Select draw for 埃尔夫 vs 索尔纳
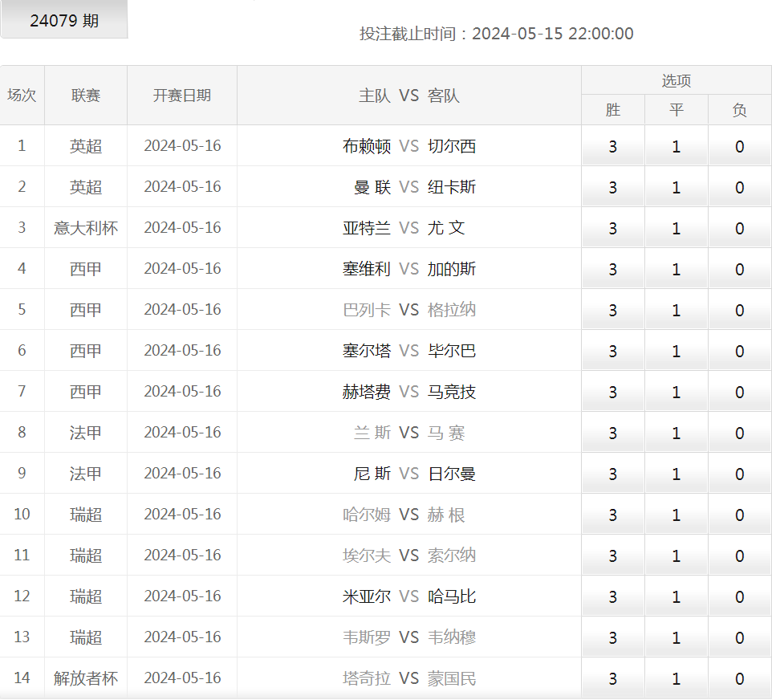 click(676, 555)
